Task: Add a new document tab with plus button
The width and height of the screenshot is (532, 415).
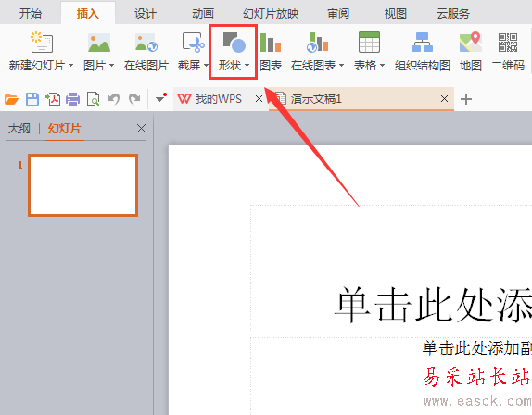Action: (466, 99)
